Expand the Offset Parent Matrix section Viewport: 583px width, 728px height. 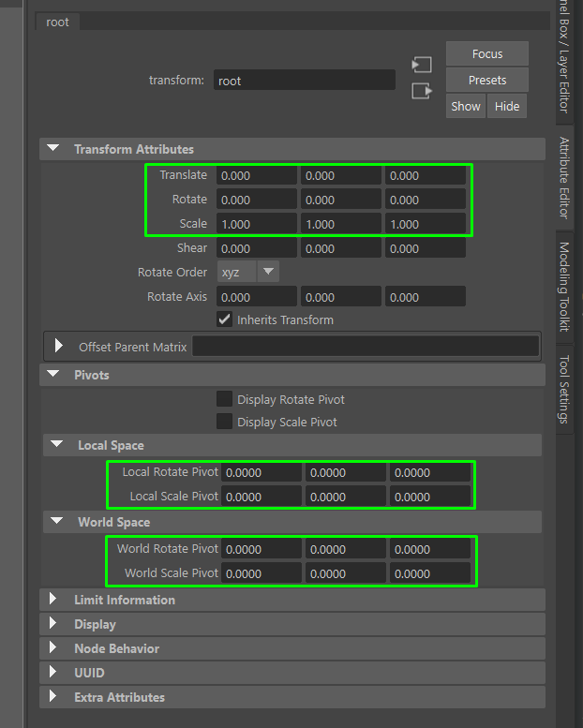[x=59, y=347]
